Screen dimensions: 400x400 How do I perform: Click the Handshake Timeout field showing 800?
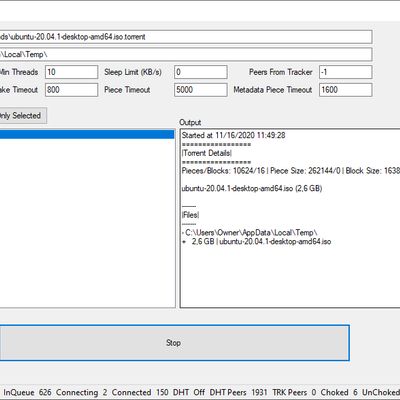pos(72,90)
